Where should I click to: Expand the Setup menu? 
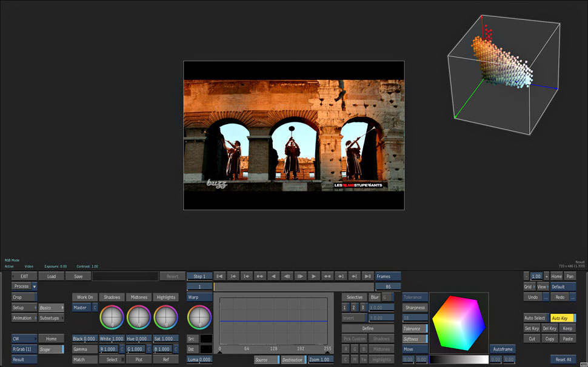click(x=24, y=308)
